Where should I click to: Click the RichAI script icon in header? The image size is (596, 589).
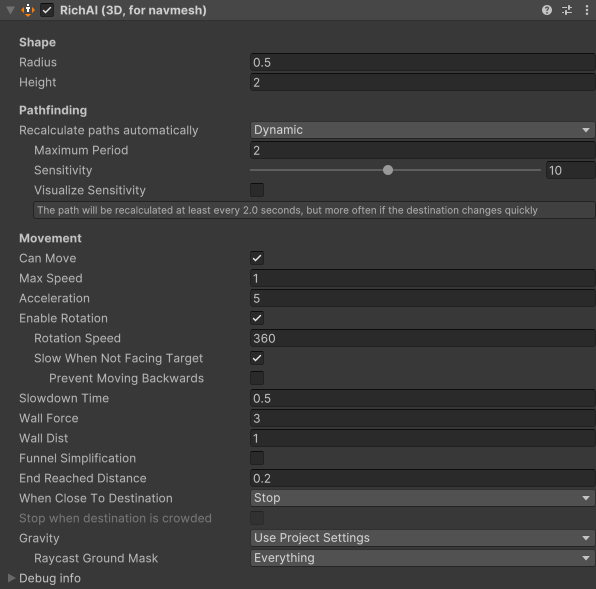tap(28, 10)
